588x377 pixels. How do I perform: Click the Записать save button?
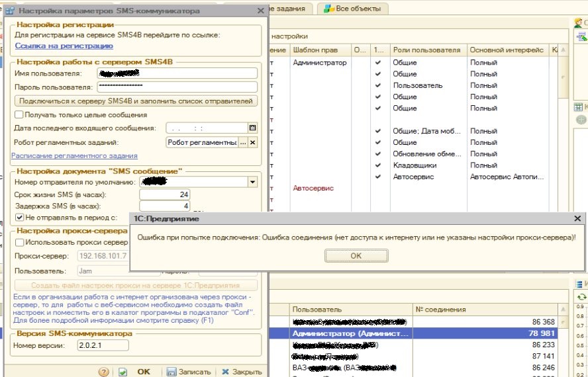pyautogui.click(x=189, y=372)
